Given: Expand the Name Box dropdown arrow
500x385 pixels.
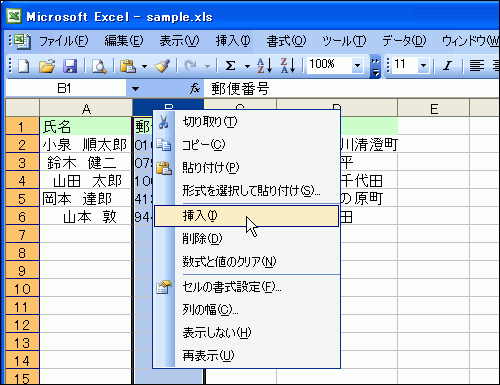Looking at the screenshot, I should (x=135, y=89).
